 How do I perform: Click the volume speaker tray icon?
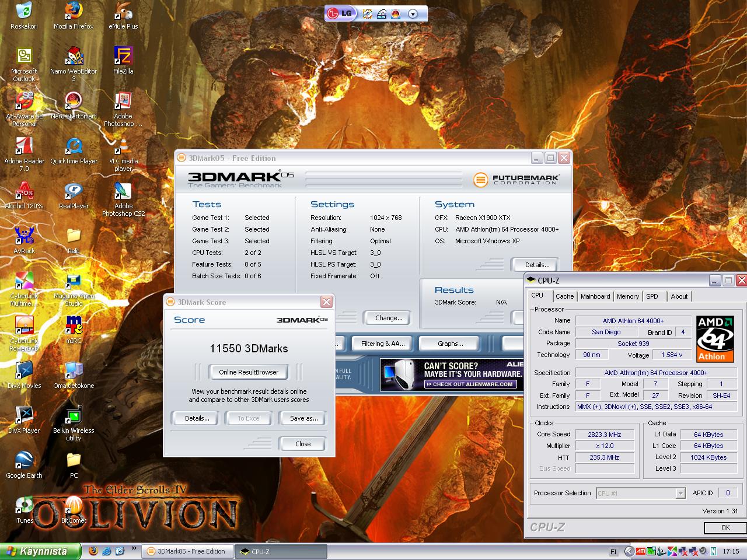(x=703, y=551)
